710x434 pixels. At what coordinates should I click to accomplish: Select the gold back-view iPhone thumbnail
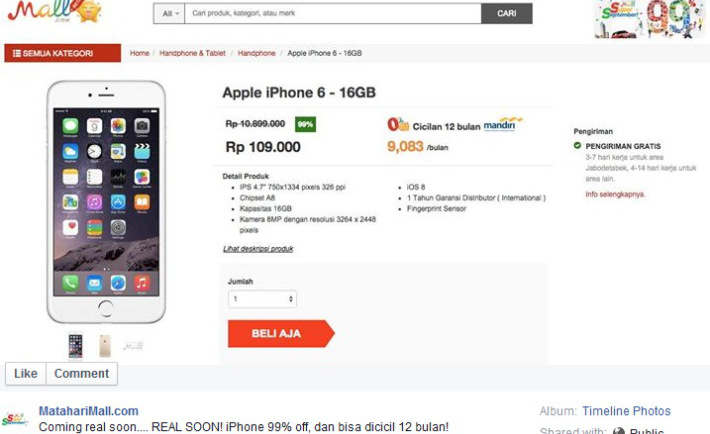pyautogui.click(x=105, y=346)
